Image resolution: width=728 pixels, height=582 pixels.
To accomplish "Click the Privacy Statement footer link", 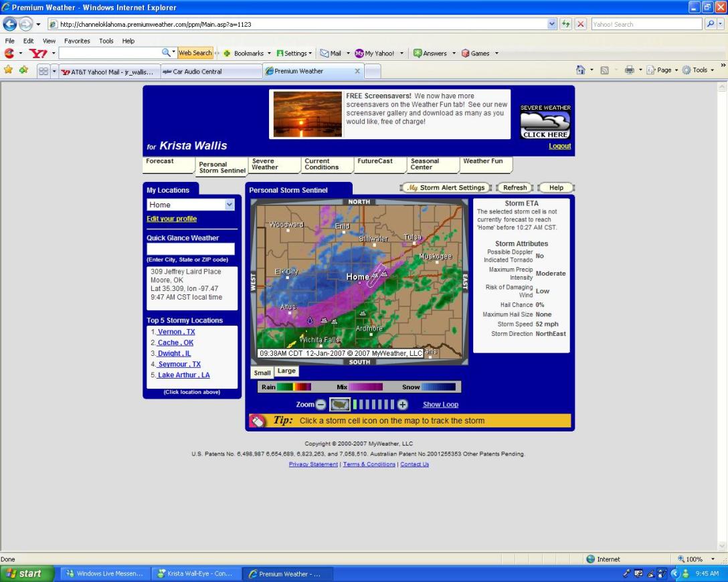I will pos(313,464).
